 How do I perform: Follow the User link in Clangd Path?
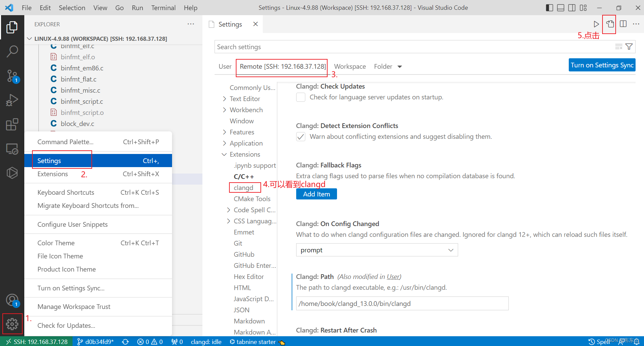pos(393,277)
